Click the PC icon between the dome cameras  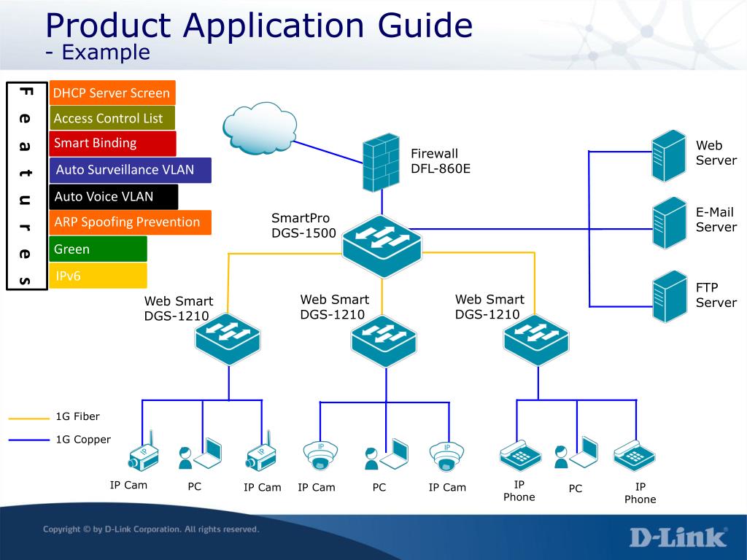pyautogui.click(x=387, y=454)
